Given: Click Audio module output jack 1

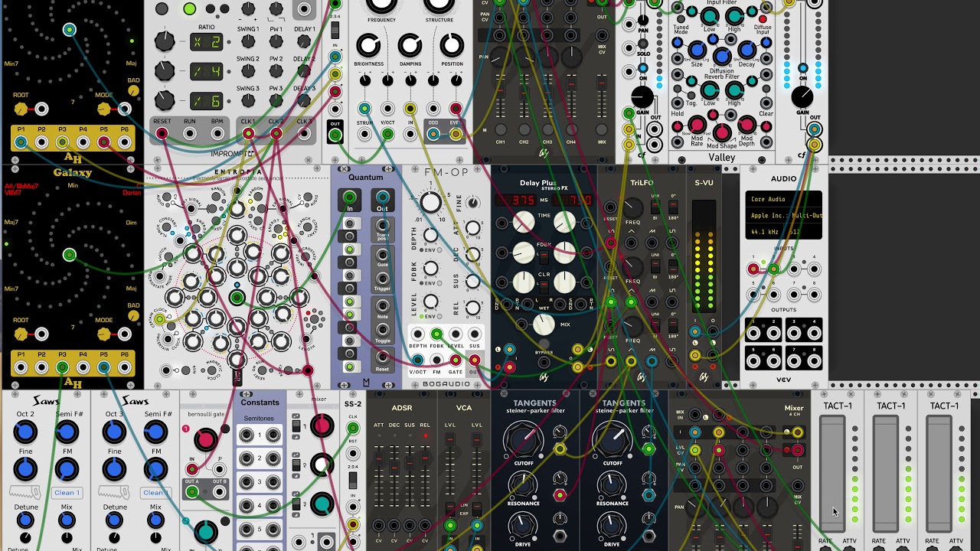Looking at the screenshot, I should 753,333.
